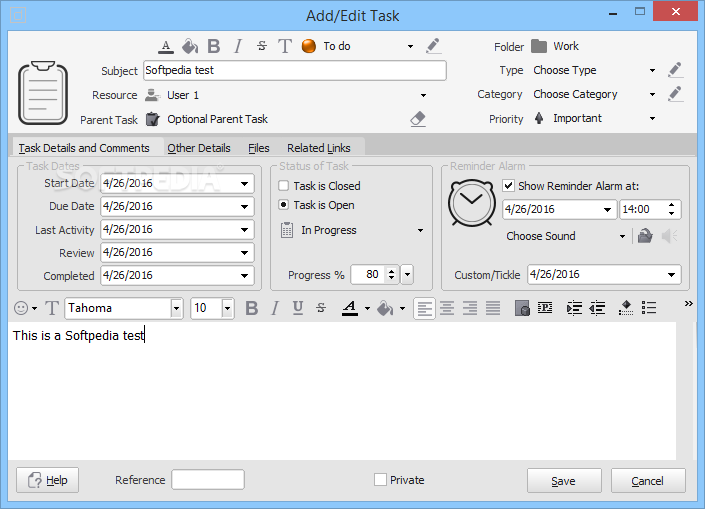Click the Save button

tap(564, 481)
